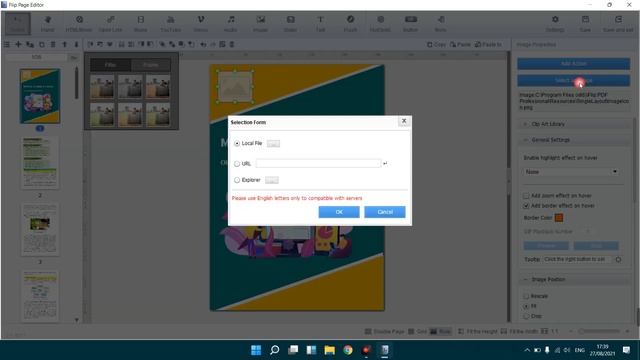Toggle the Ruler button in status bar
The width and height of the screenshot is (640, 360).
tap(440, 331)
